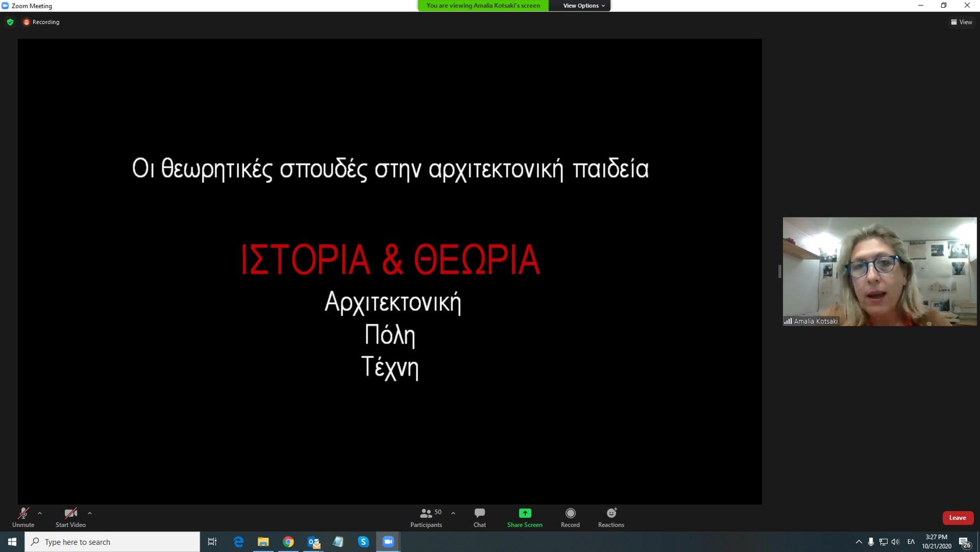Viewport: 980px width, 552px height.
Task: Expand audio options arrow beside Unmute
Action: [x=40, y=513]
